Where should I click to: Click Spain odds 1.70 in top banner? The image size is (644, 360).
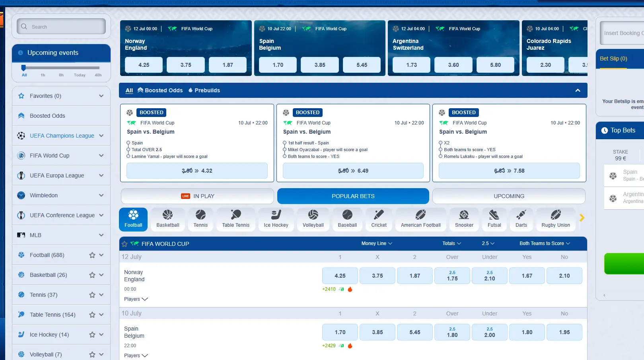tap(278, 65)
